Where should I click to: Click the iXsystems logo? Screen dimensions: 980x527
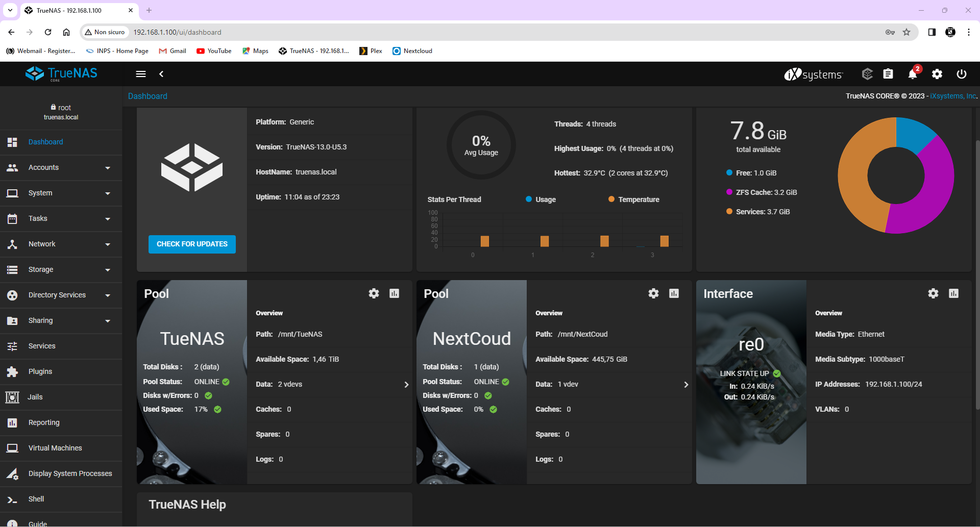pyautogui.click(x=814, y=74)
